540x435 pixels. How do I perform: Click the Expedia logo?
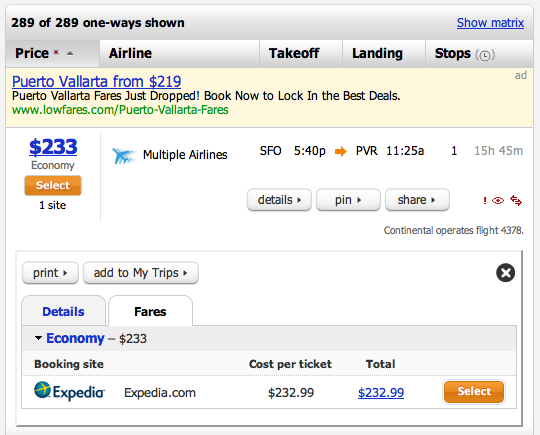69,392
